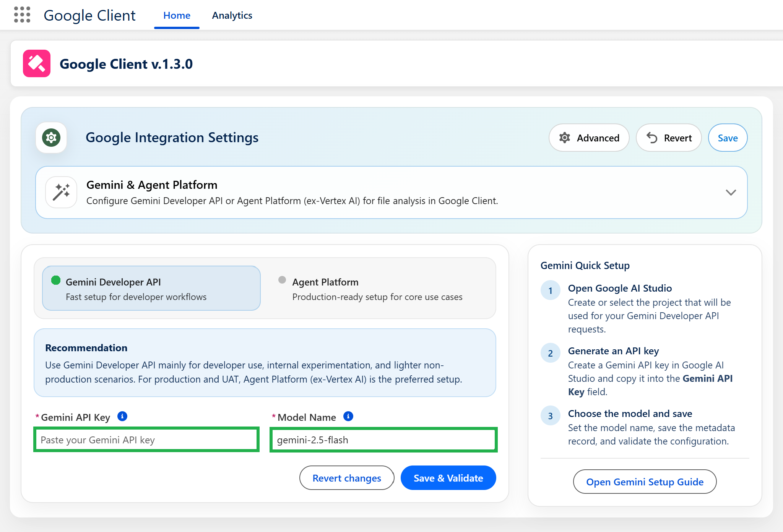Click Save & Validate button
The width and height of the screenshot is (783, 532).
(448, 478)
